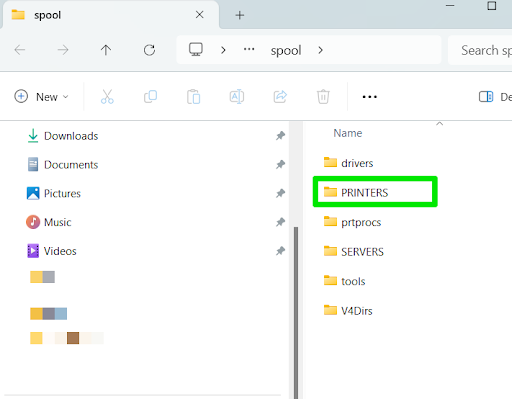Click the Delete trash icon
The width and height of the screenshot is (512, 399).
(323, 97)
